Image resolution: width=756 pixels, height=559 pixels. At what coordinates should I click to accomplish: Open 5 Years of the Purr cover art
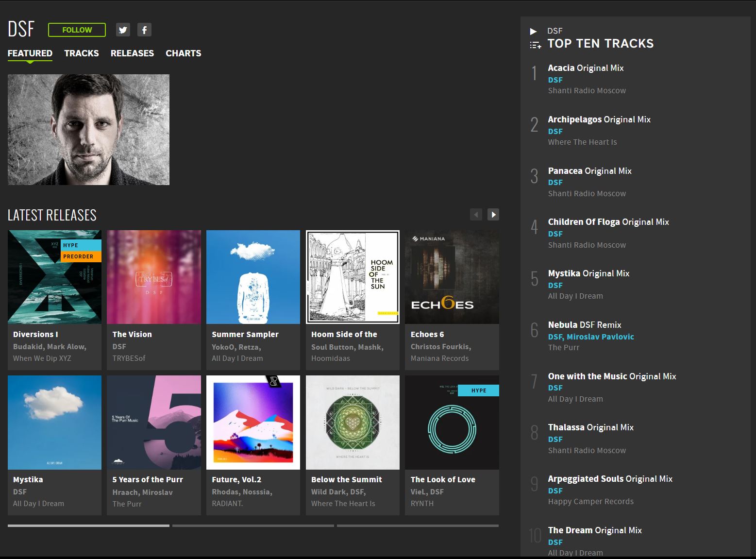click(x=154, y=423)
